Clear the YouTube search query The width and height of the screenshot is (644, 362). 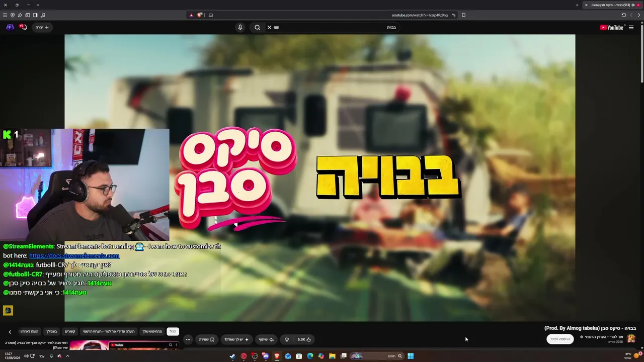tap(269, 28)
